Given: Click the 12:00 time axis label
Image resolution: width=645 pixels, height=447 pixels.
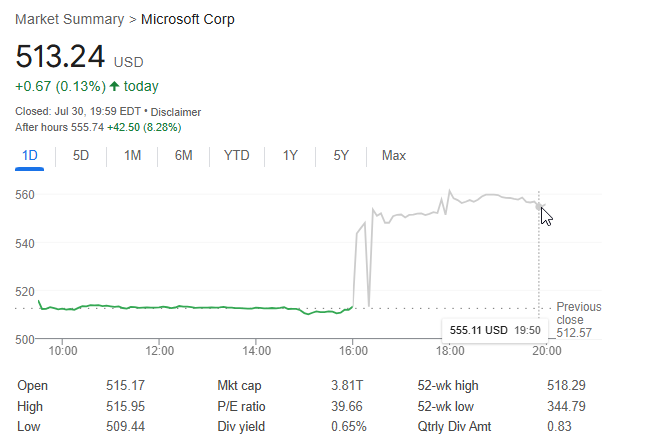Looking at the screenshot, I should tap(160, 351).
